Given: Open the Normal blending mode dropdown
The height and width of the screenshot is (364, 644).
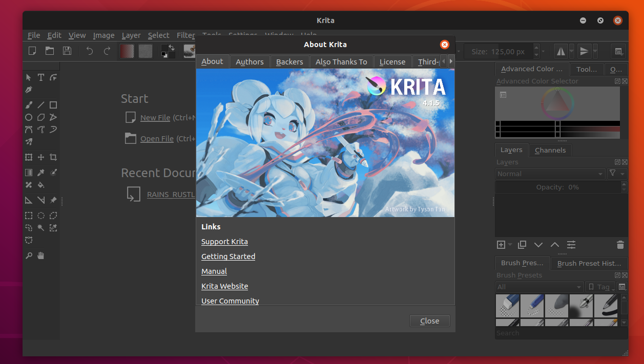Looking at the screenshot, I should coord(550,174).
